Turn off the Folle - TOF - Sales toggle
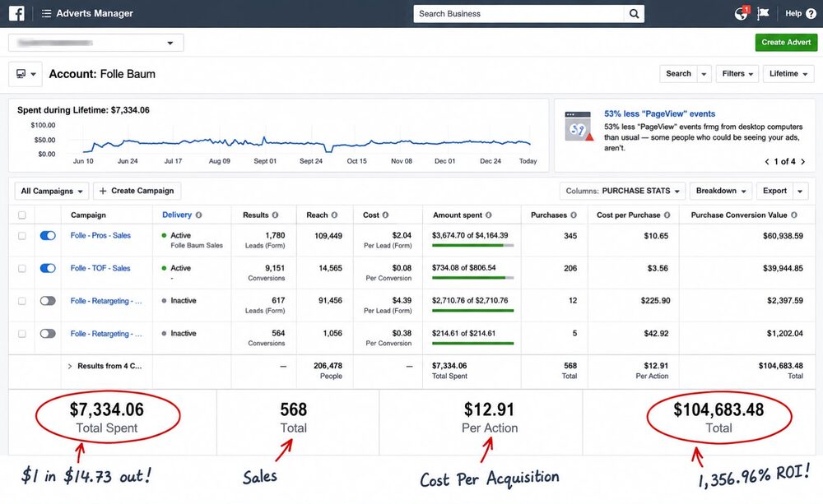This screenshot has height=504, width=823. [48, 269]
